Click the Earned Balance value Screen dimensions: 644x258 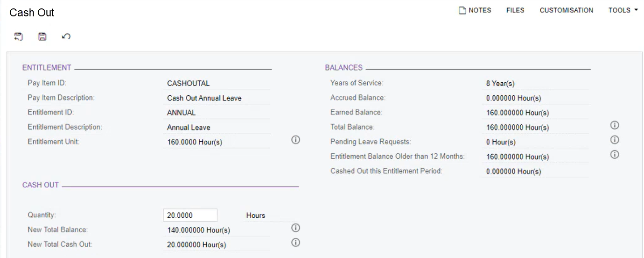[x=518, y=113]
